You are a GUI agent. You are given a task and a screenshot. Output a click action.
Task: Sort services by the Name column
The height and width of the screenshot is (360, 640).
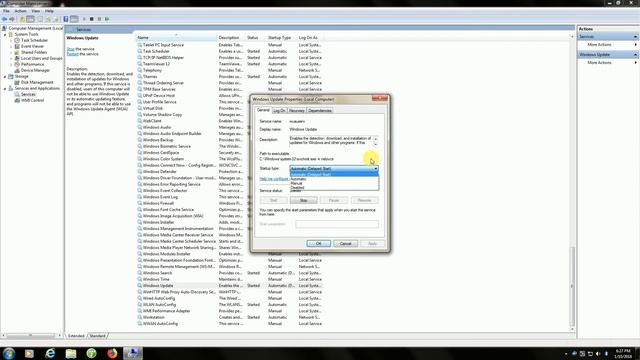point(176,38)
